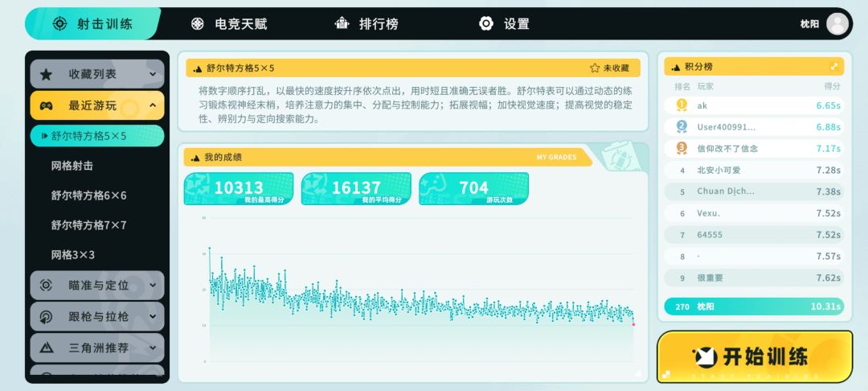
Task: Click the star icon of 收藏列表
Action: (46, 74)
